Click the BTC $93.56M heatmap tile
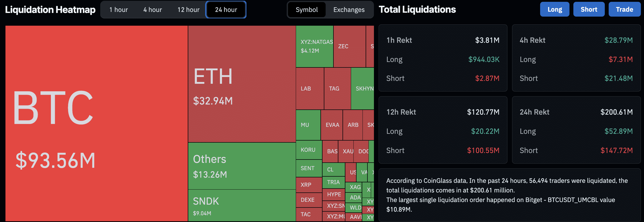The width and height of the screenshot is (644, 222). tap(97, 123)
